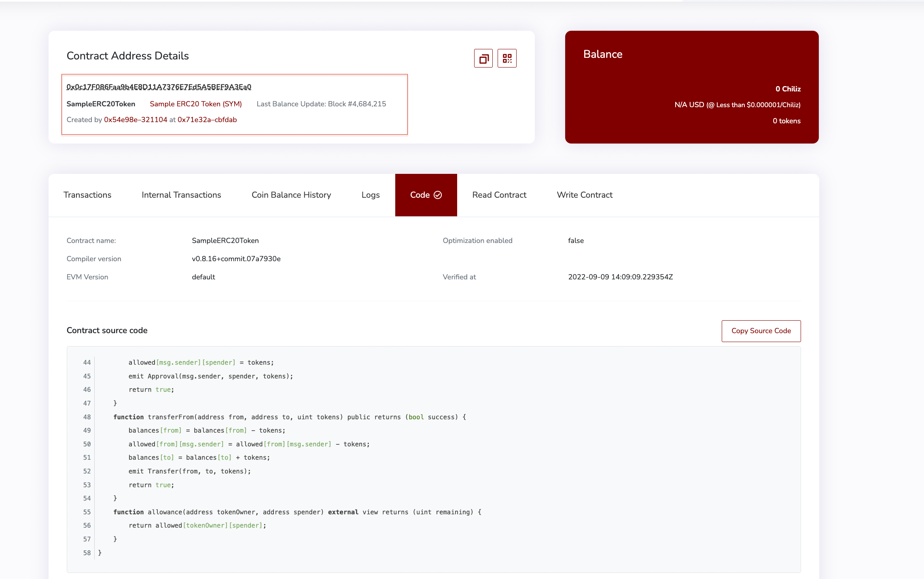
Task: Click the Balance card heading
Action: click(603, 54)
